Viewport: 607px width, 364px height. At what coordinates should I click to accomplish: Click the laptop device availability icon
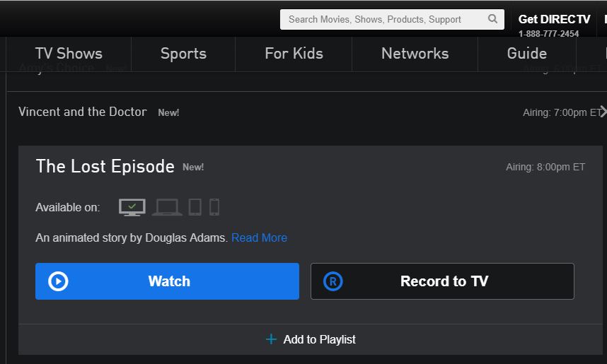[167, 207]
